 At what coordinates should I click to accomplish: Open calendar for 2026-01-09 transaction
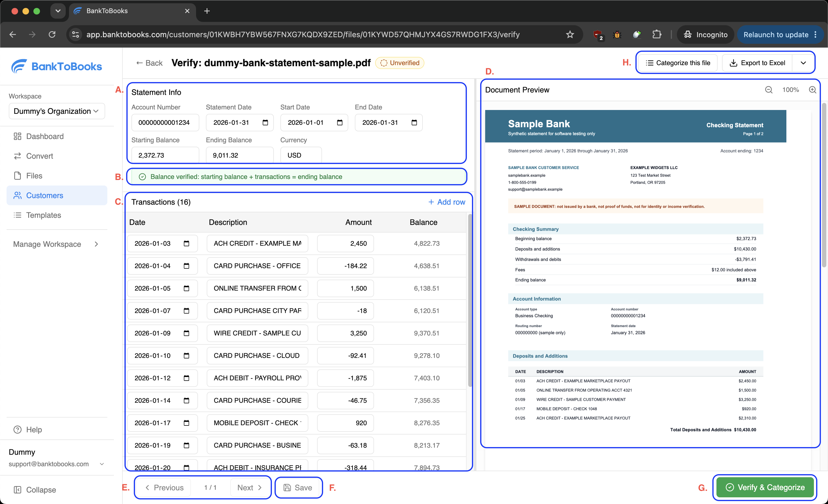click(x=186, y=334)
